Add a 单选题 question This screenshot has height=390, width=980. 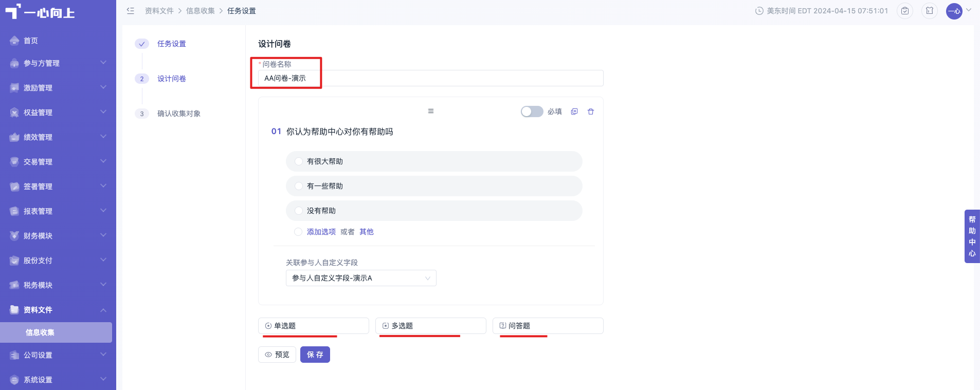click(x=314, y=326)
